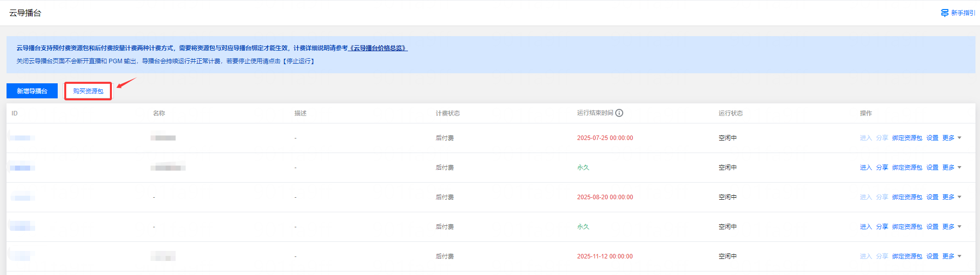This screenshot has height=275, width=980.
Task: Click the 云导播台 page title
Action: pyautogui.click(x=25, y=13)
